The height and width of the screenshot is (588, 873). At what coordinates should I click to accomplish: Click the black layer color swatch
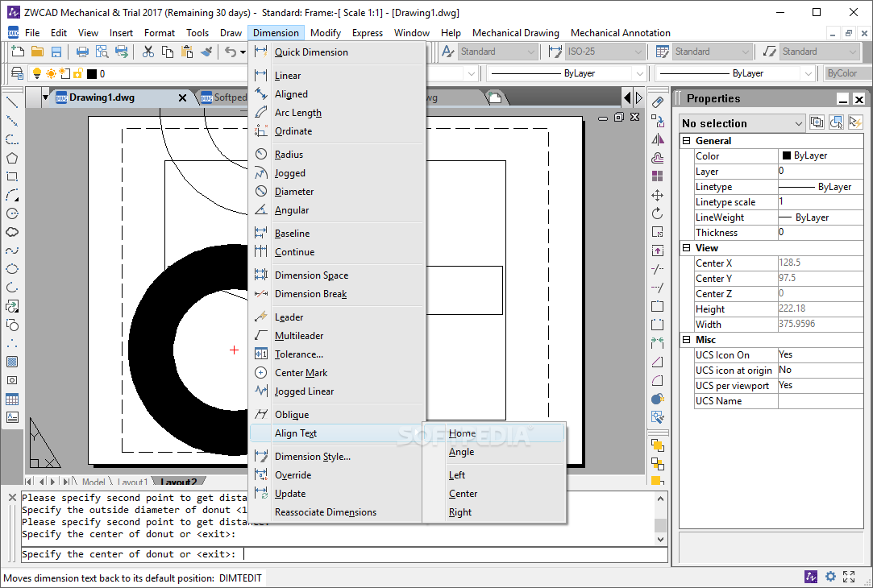[92, 73]
